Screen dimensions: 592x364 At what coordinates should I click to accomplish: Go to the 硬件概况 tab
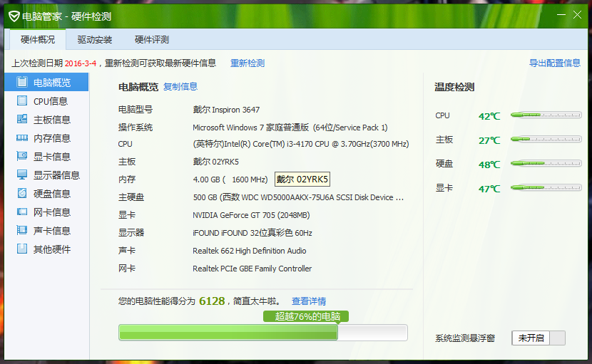tap(38, 40)
